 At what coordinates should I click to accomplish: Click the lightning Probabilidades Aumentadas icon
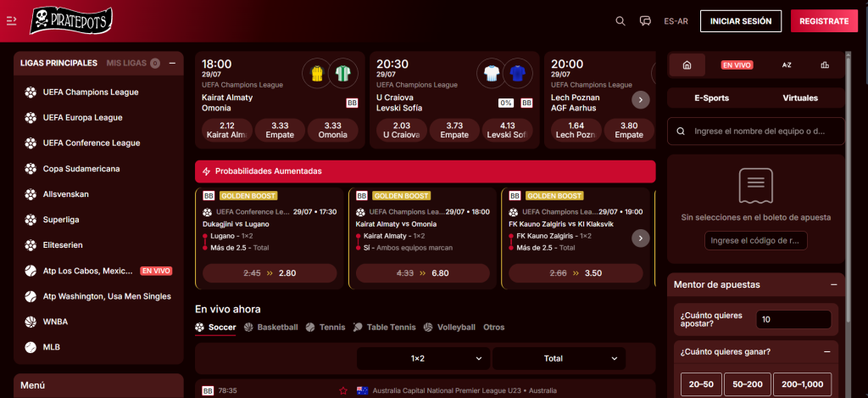click(207, 171)
